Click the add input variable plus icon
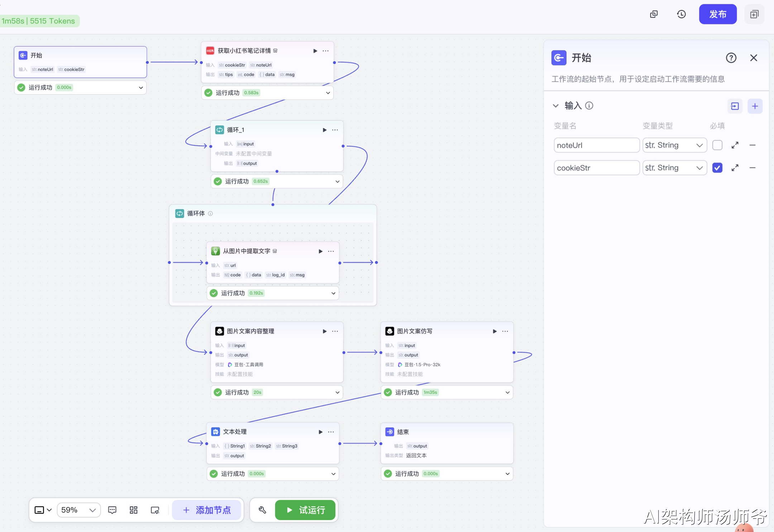 click(x=755, y=106)
